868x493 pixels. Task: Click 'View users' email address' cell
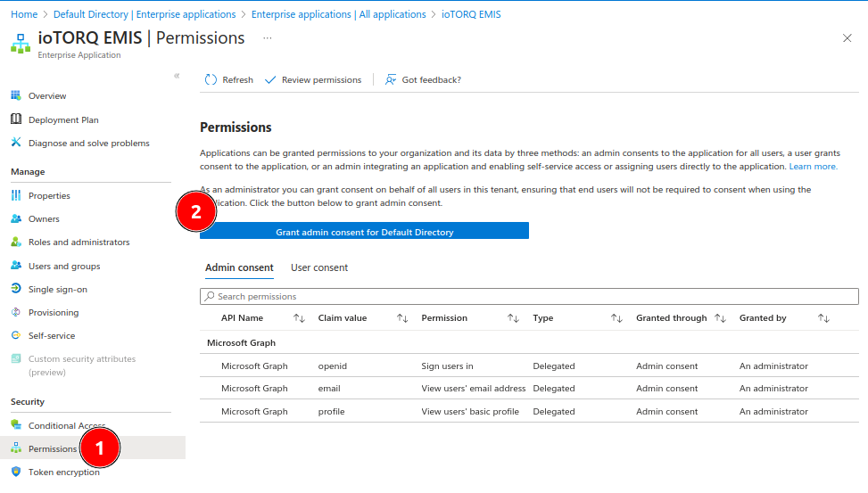tap(474, 389)
